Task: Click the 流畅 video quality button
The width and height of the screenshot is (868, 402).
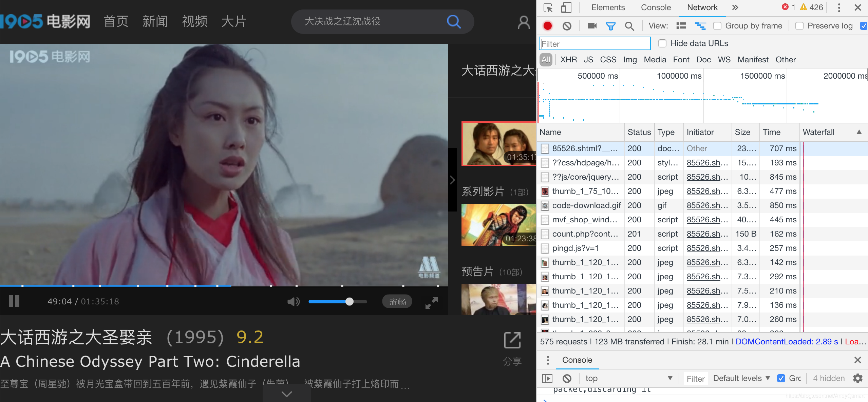Action: 397,302
